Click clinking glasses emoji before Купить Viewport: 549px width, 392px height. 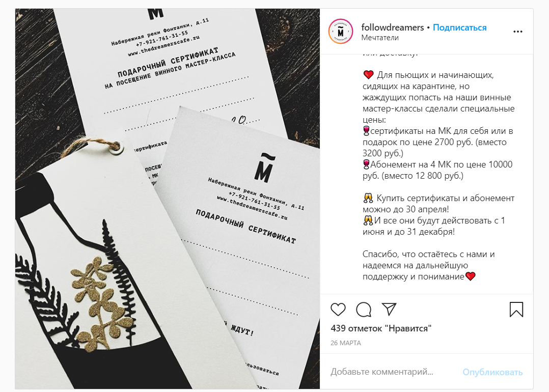(x=368, y=198)
